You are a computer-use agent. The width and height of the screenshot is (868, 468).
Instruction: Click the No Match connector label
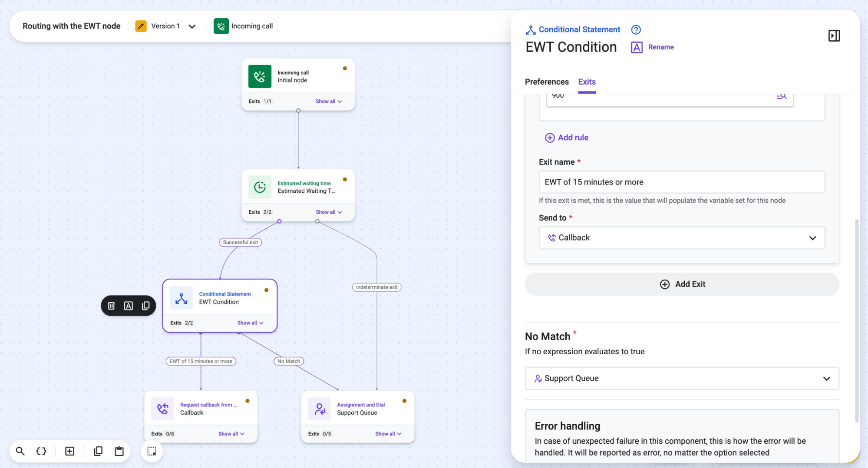(x=289, y=361)
